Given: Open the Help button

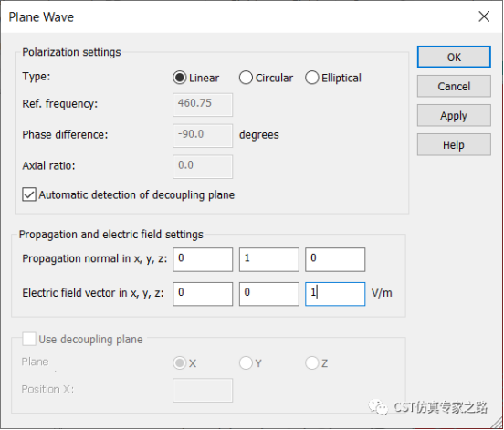Looking at the screenshot, I should [x=454, y=144].
